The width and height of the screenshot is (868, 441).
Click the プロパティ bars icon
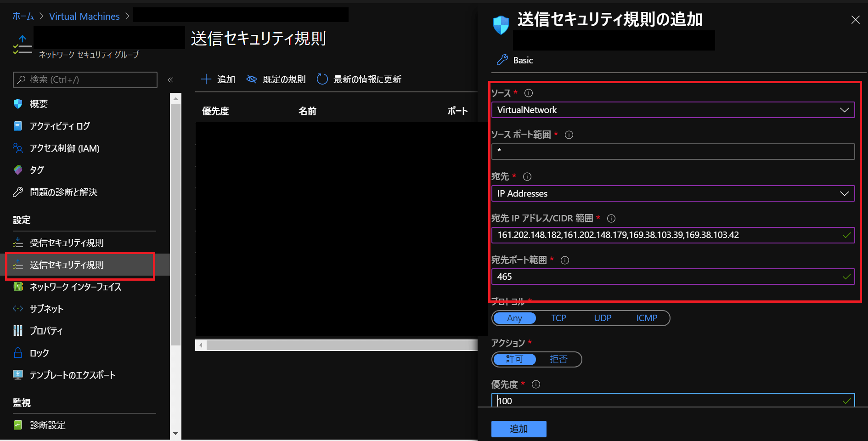coord(18,331)
